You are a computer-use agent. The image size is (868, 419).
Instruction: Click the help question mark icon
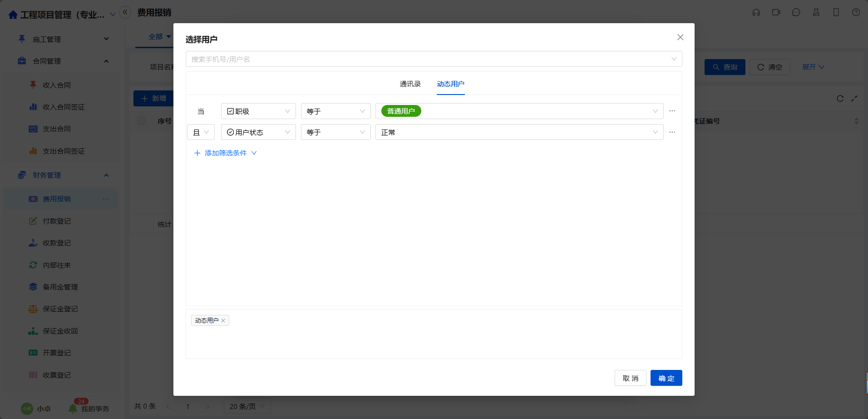point(856,13)
